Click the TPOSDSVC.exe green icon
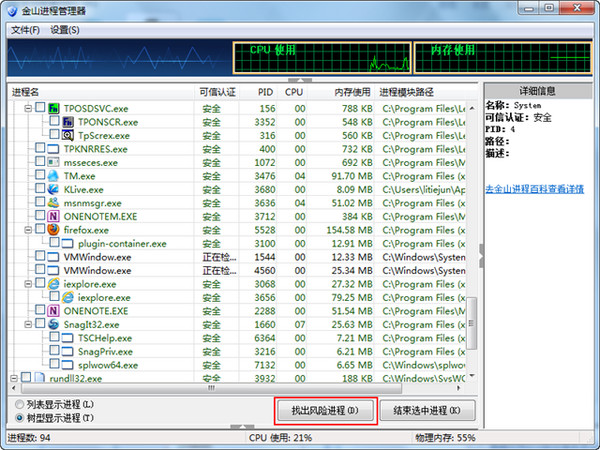Viewport: 600px width, 450px height. tap(54, 108)
